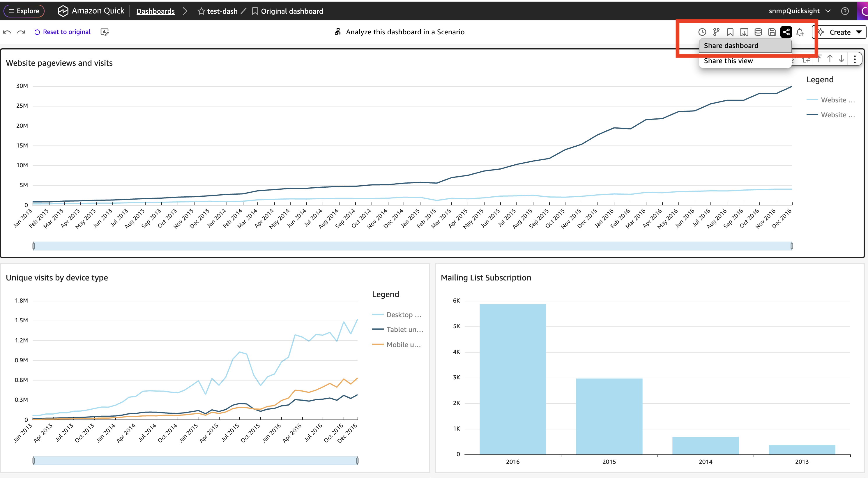
Task: Click Reset to original link
Action: pyautogui.click(x=63, y=32)
